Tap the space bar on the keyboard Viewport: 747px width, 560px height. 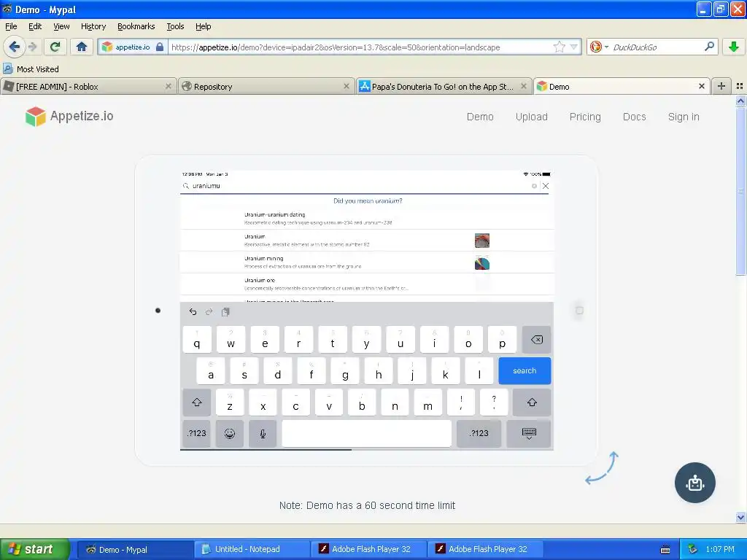point(366,433)
